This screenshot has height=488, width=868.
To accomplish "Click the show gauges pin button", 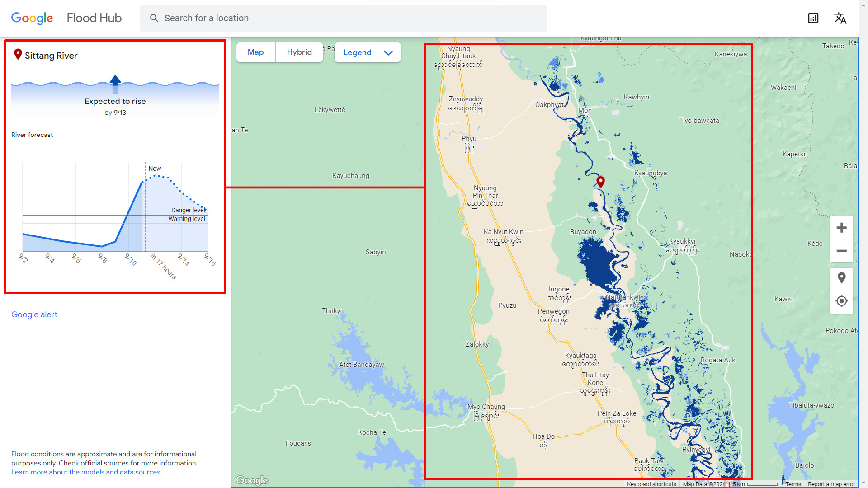I will pos(842,278).
